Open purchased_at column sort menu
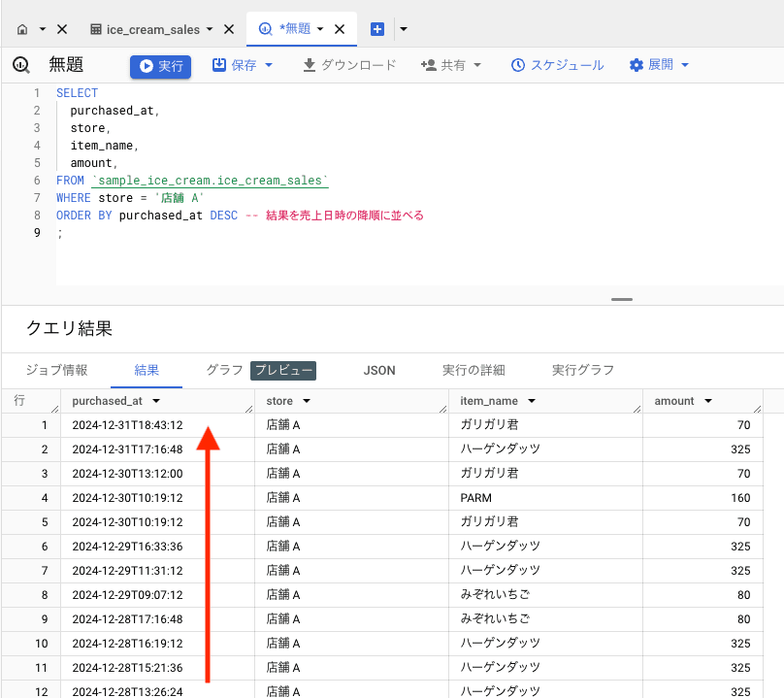The image size is (784, 698). pyautogui.click(x=156, y=401)
